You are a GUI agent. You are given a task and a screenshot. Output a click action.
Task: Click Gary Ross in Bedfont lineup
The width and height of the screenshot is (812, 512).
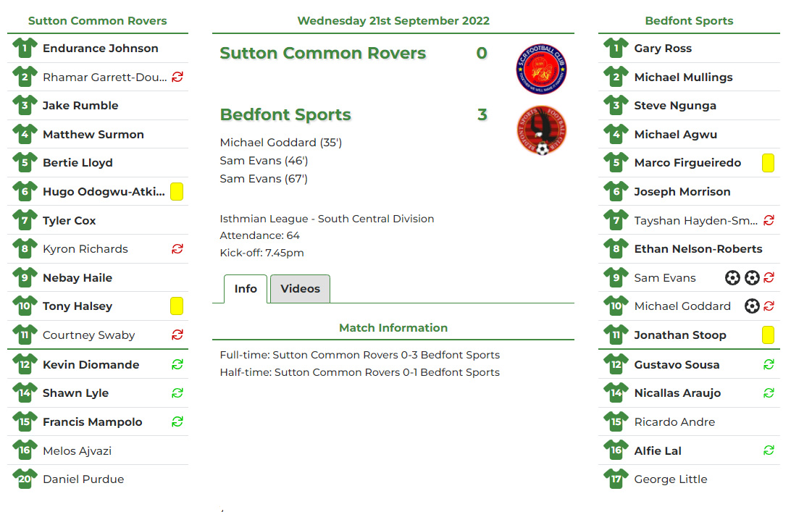pos(663,49)
